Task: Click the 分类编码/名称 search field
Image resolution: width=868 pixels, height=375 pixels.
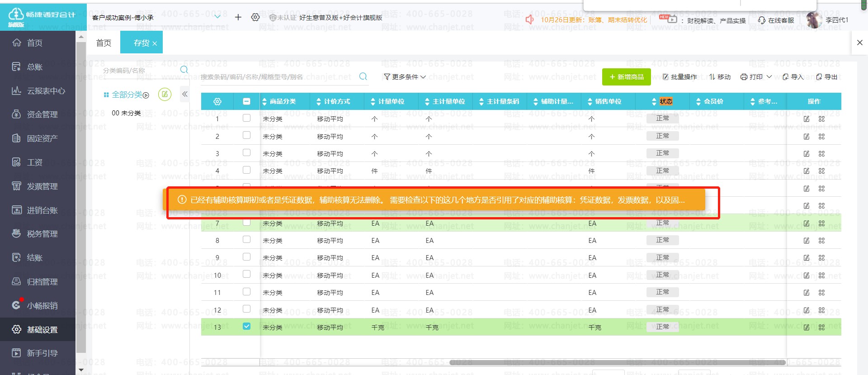Action: coord(140,71)
